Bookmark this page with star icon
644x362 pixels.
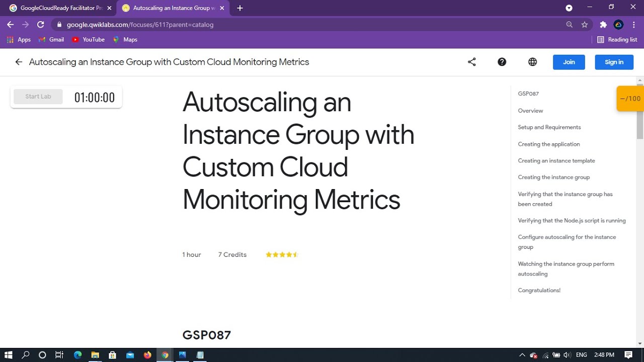pyautogui.click(x=585, y=25)
